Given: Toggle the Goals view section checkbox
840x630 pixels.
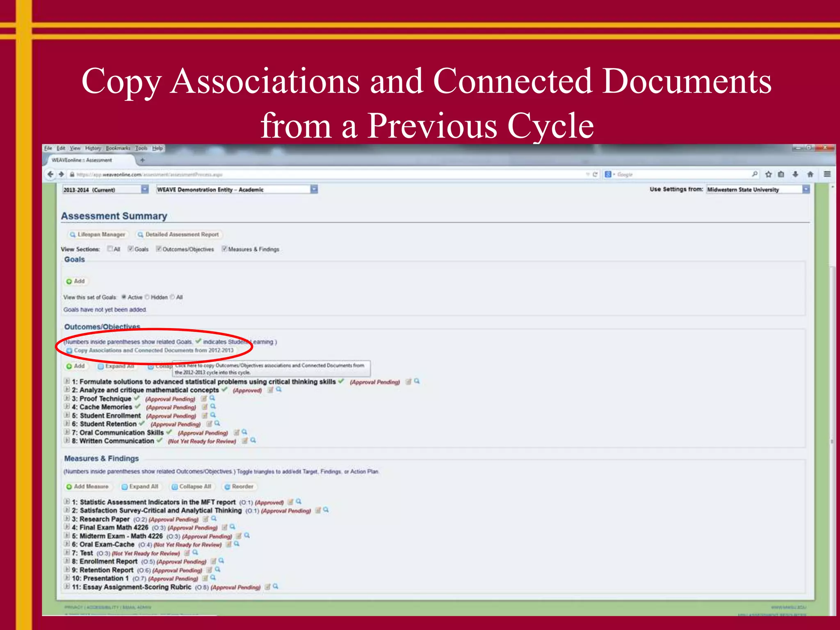Looking at the screenshot, I should (x=130, y=249).
